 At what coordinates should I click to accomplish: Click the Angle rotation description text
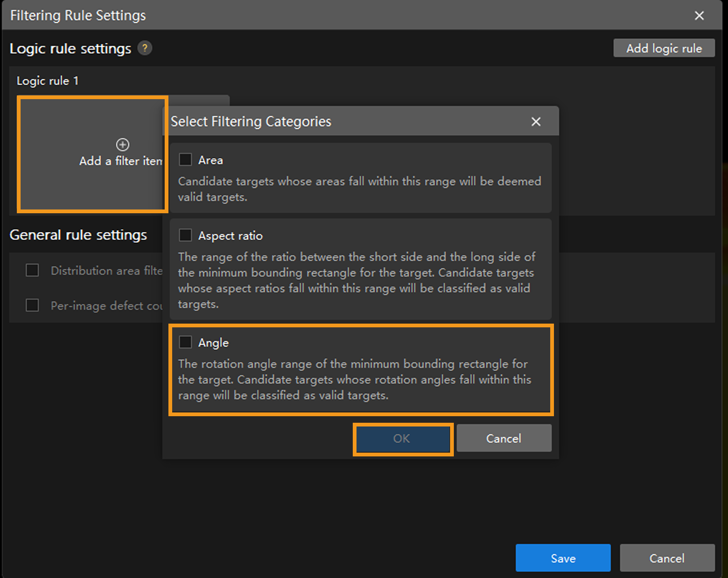click(x=354, y=379)
